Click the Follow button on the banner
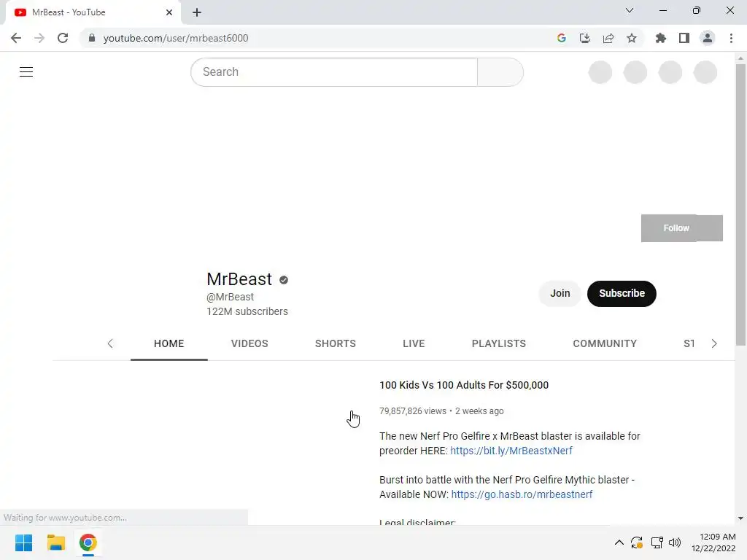This screenshot has height=560, width=747. (682, 228)
